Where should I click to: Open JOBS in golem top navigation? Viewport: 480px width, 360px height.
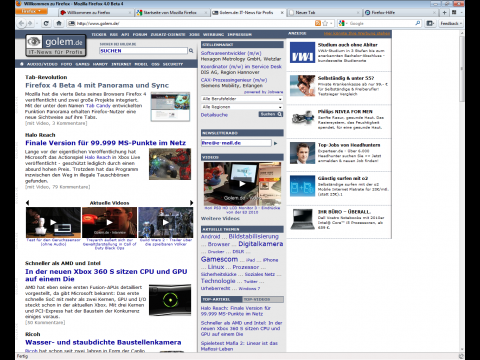tap(194, 34)
